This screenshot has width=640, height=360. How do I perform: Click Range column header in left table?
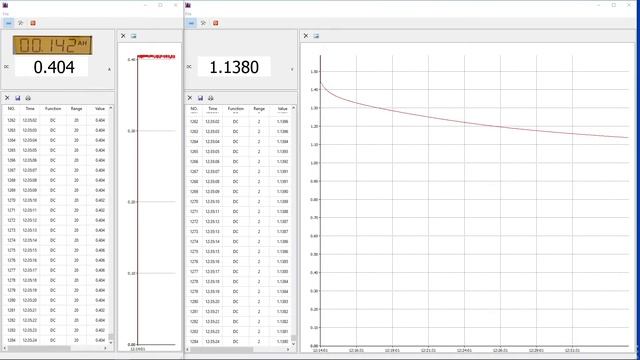click(76, 109)
